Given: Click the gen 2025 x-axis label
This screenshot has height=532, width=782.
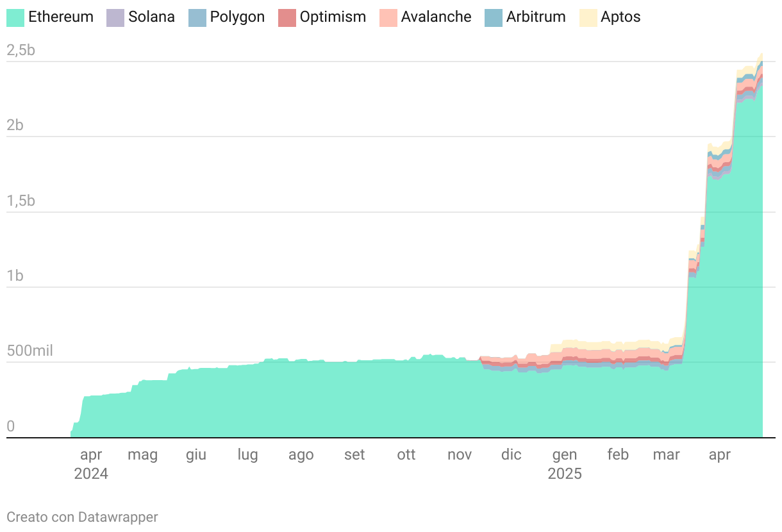Looking at the screenshot, I should coord(565,464).
